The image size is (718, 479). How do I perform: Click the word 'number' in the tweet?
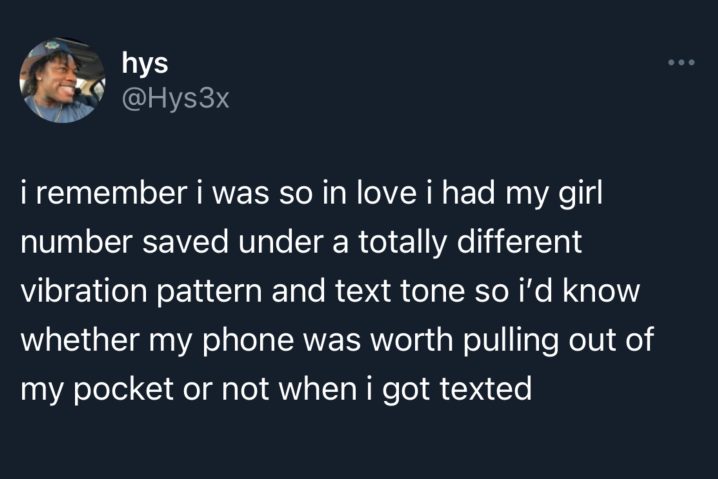coord(76,242)
